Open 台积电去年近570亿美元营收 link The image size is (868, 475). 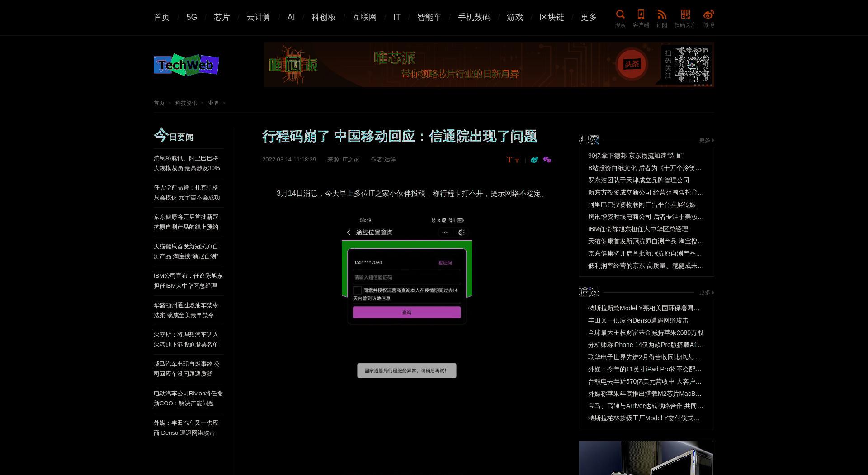tap(645, 381)
